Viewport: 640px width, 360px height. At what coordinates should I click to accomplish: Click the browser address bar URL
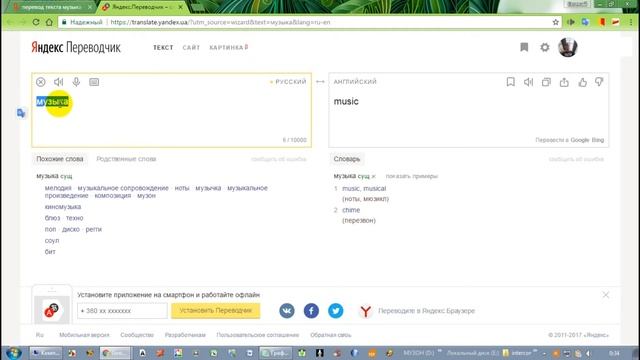[x=220, y=22]
